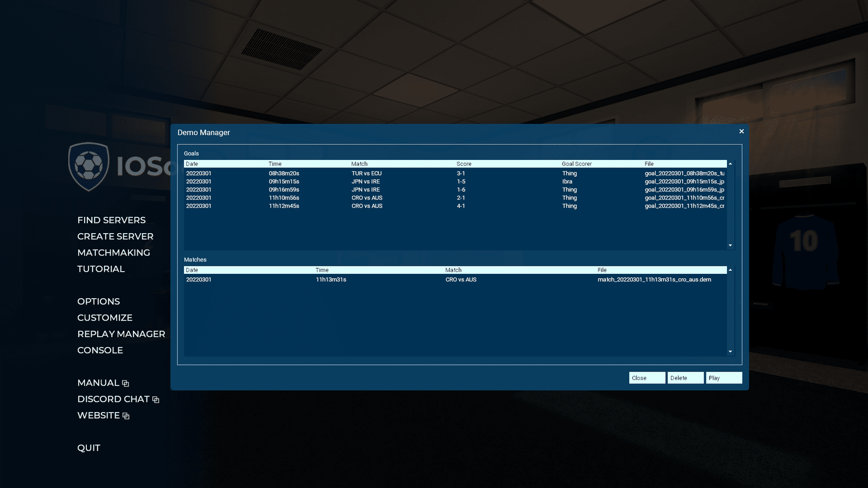The width and height of the screenshot is (868, 488).
Task: Open Replay Manager from main menu
Action: [121, 334]
